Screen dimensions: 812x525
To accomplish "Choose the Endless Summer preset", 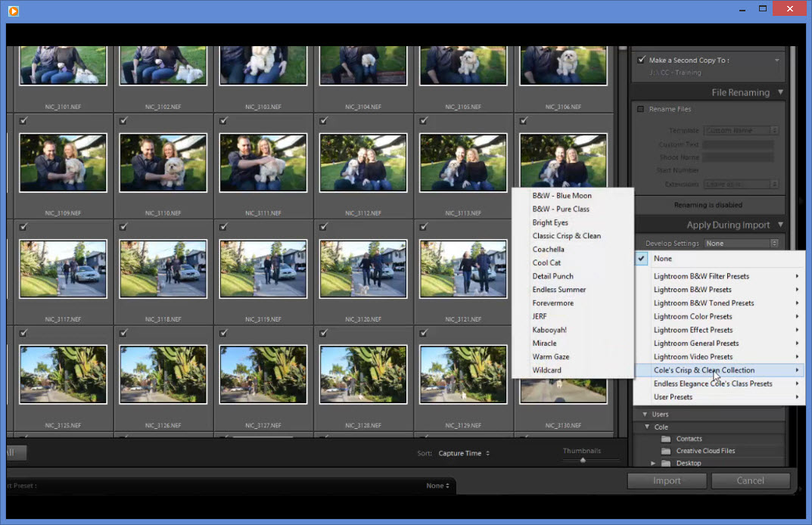I will click(x=559, y=290).
